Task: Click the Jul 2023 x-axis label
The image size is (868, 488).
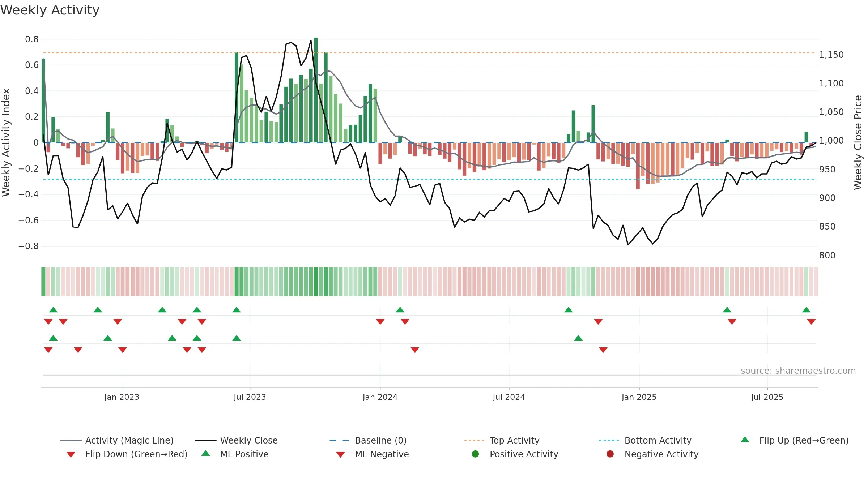Action: (x=250, y=397)
